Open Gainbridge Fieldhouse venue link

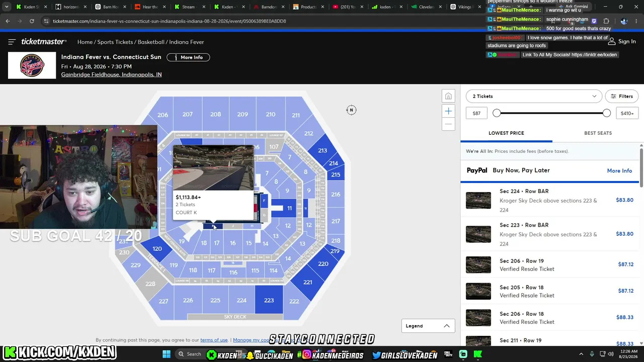click(111, 74)
